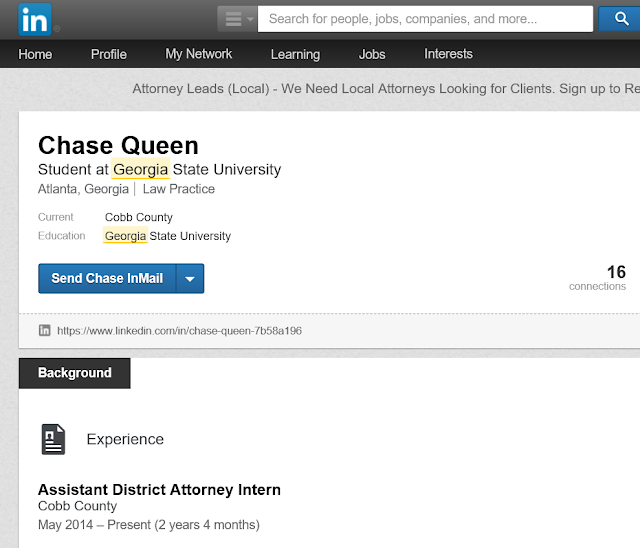Click the LinkedIn logo icon
640x548 pixels.
pyautogui.click(x=35, y=20)
